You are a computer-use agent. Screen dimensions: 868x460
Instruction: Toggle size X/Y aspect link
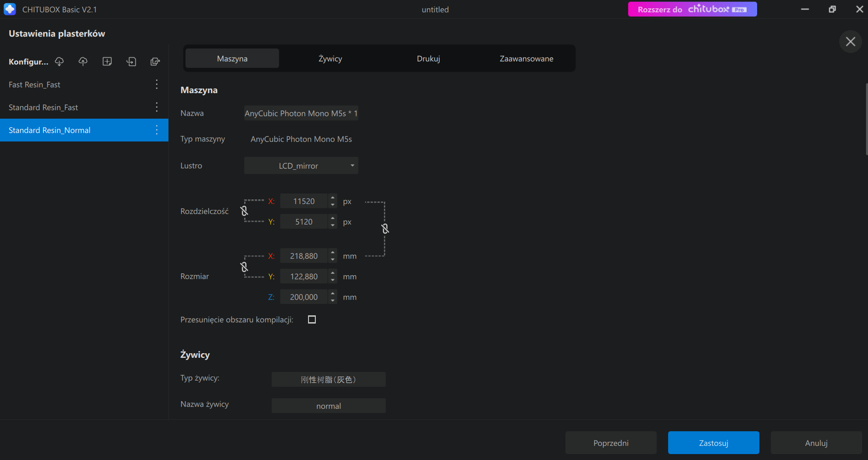244,267
